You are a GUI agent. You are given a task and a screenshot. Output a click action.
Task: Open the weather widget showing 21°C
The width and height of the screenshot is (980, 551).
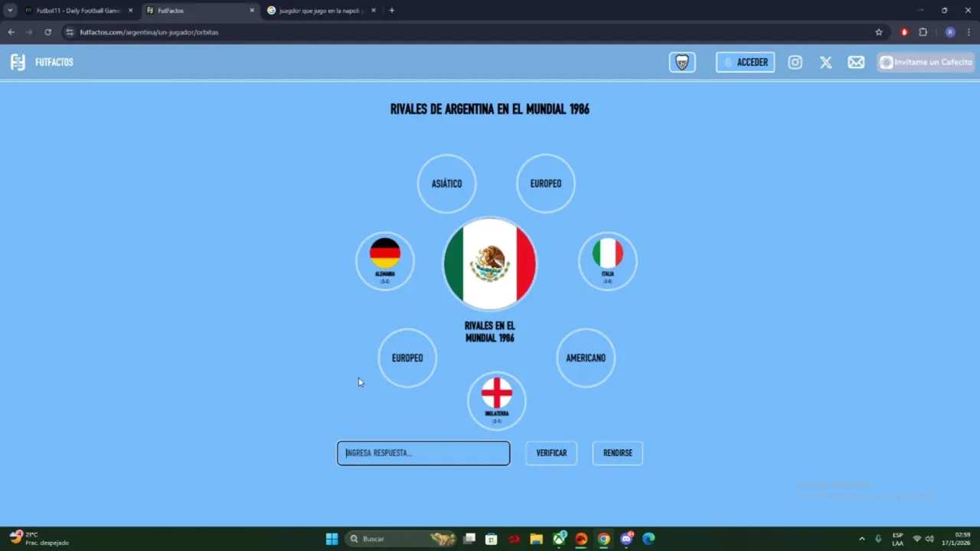(40, 539)
